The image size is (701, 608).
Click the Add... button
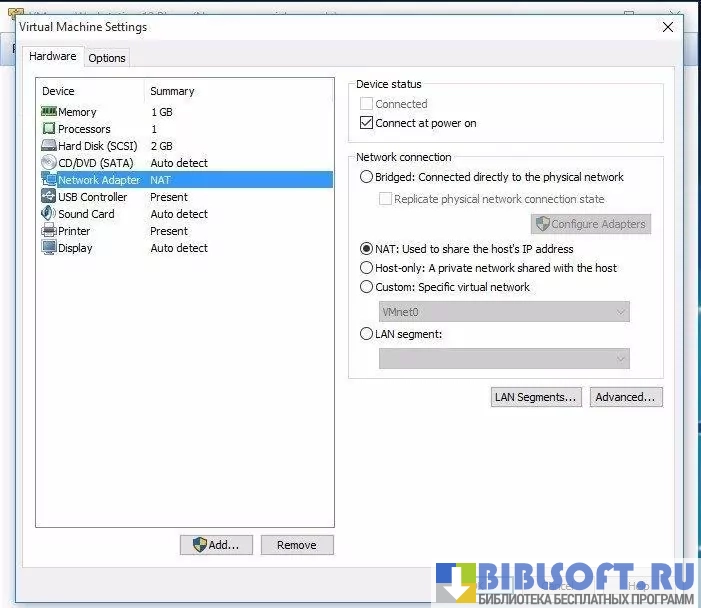point(216,545)
